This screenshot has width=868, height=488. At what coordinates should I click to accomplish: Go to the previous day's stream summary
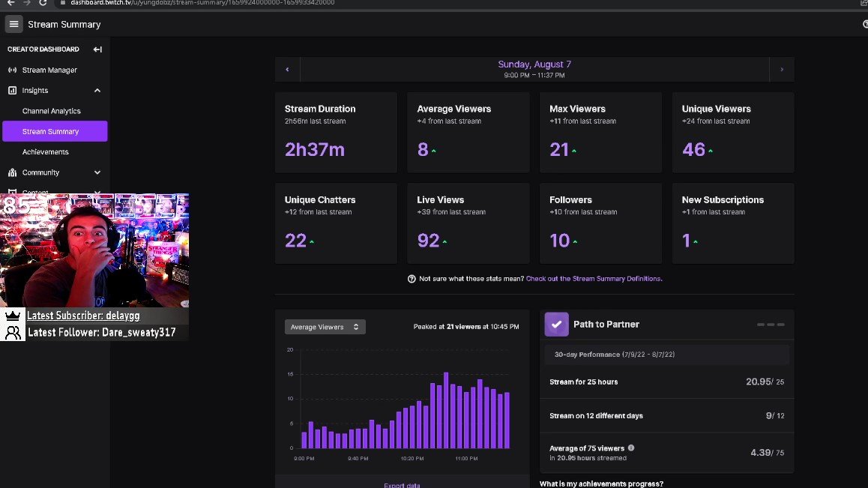[287, 68]
